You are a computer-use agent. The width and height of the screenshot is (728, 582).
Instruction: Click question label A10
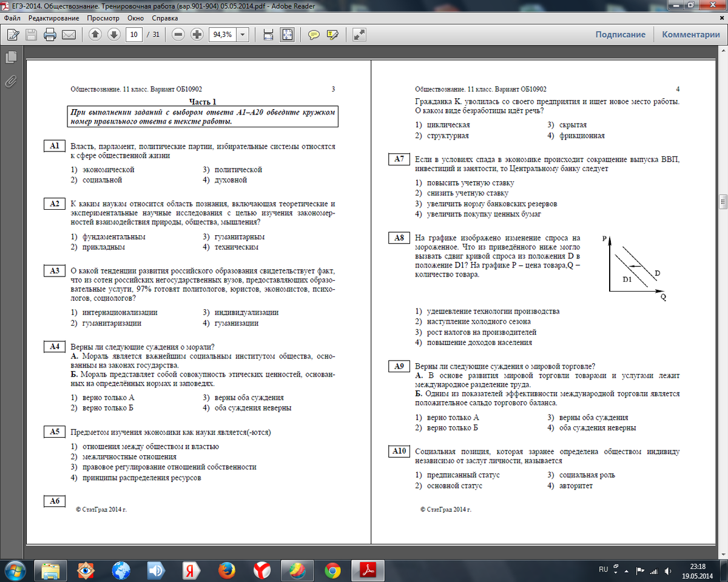(x=399, y=451)
